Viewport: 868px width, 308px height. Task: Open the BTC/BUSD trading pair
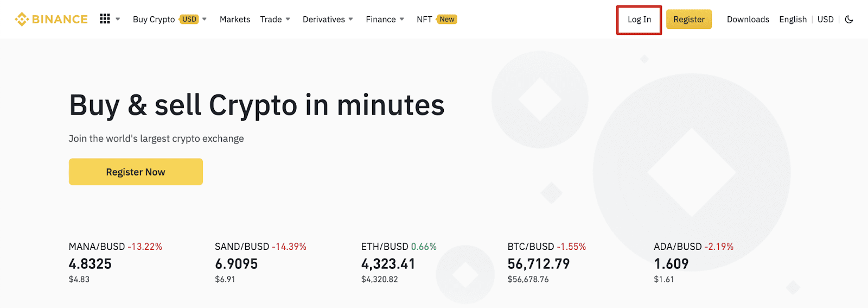[x=531, y=247]
